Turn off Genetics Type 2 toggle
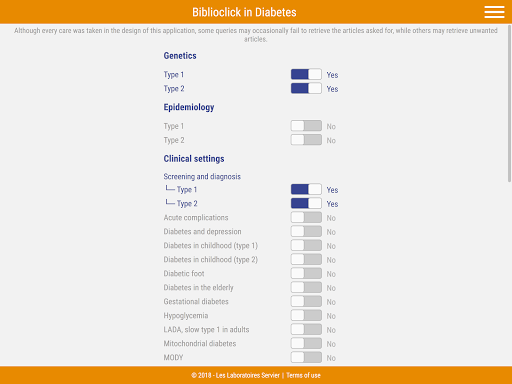This screenshot has width=512, height=384. [x=306, y=88]
